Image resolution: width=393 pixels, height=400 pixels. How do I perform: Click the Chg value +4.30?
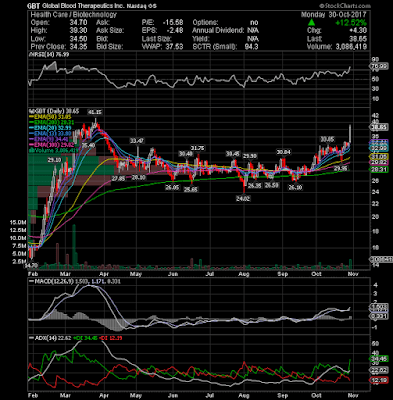click(359, 31)
